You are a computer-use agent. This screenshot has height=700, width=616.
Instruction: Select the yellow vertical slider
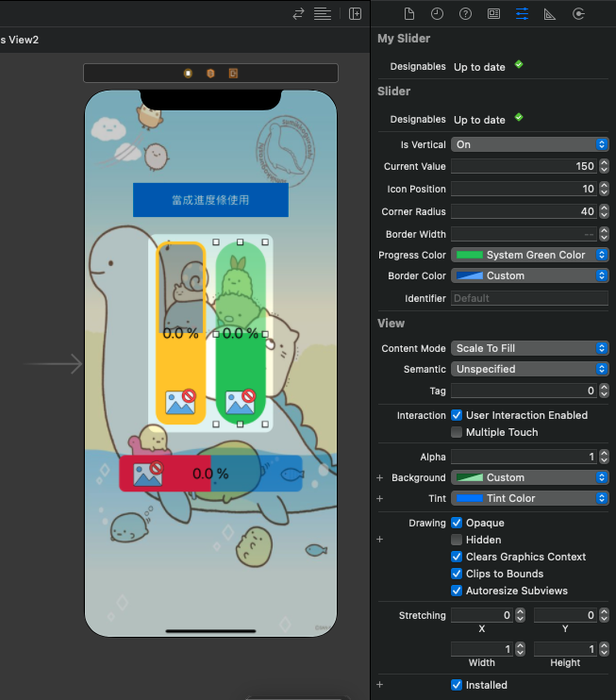[181, 333]
